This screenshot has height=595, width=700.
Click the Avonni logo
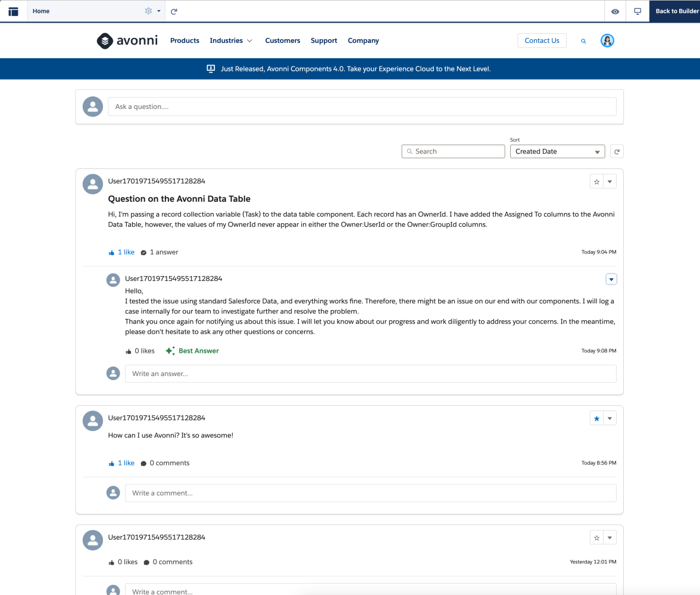tap(127, 40)
